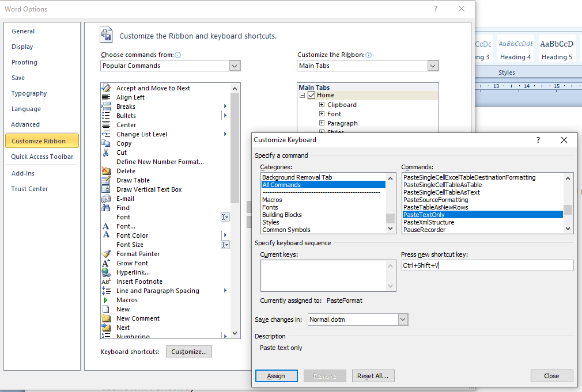Go to the Advanced options category
The image size is (582, 392).
(x=25, y=124)
